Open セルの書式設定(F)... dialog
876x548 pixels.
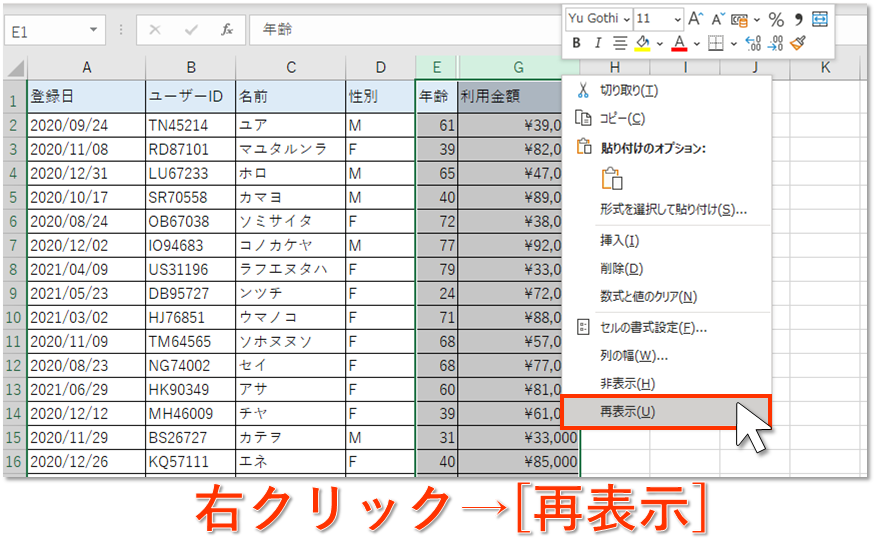[x=666, y=328]
